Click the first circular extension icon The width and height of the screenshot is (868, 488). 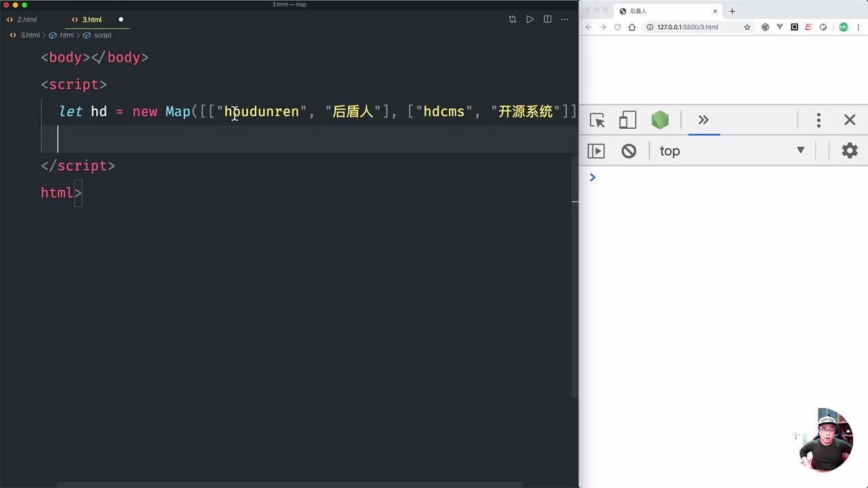766,27
